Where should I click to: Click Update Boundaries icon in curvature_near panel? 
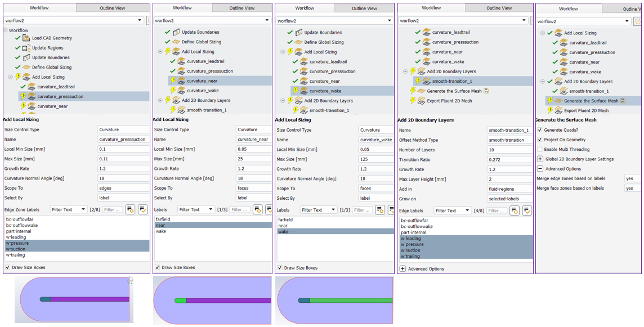click(176, 32)
